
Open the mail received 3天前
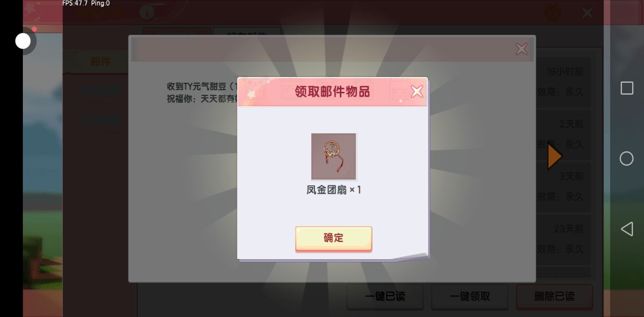[x=564, y=187]
